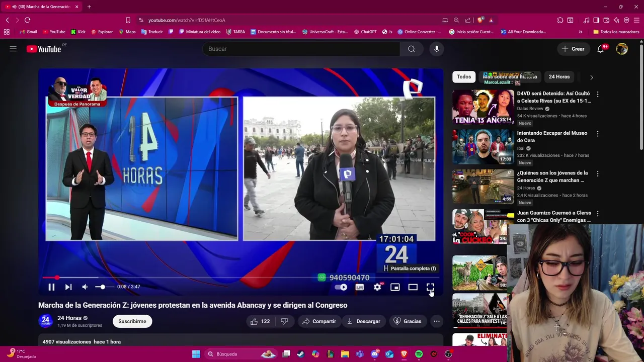Open File Explorer from the taskbar
The image size is (644, 362).
[x=345, y=354]
